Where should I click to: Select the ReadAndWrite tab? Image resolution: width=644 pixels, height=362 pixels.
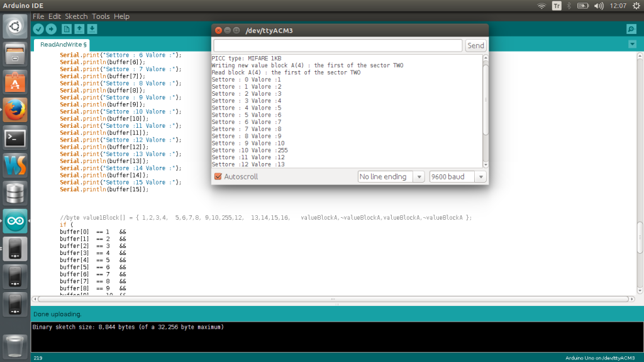(63, 45)
